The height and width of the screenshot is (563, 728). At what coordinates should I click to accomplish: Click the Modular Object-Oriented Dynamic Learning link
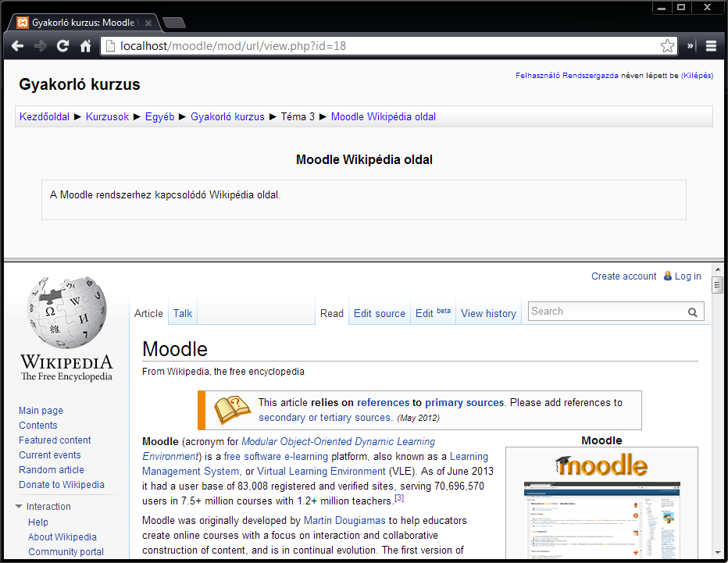point(338,441)
